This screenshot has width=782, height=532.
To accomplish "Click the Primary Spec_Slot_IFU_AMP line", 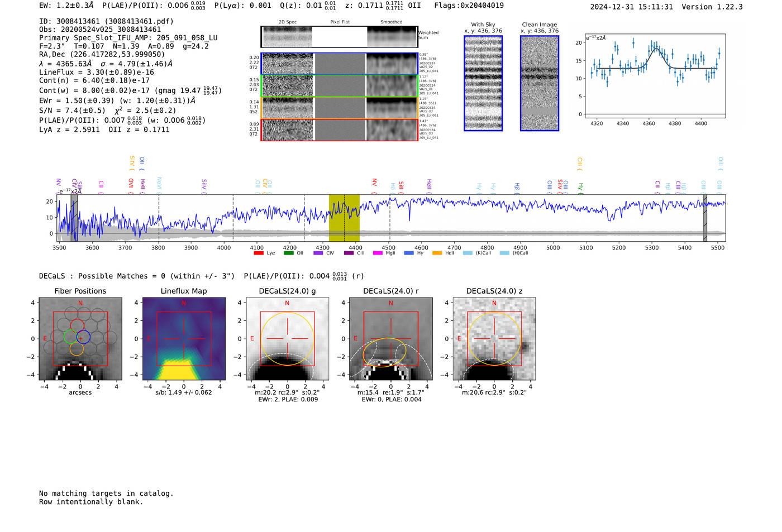I will 128,38.
